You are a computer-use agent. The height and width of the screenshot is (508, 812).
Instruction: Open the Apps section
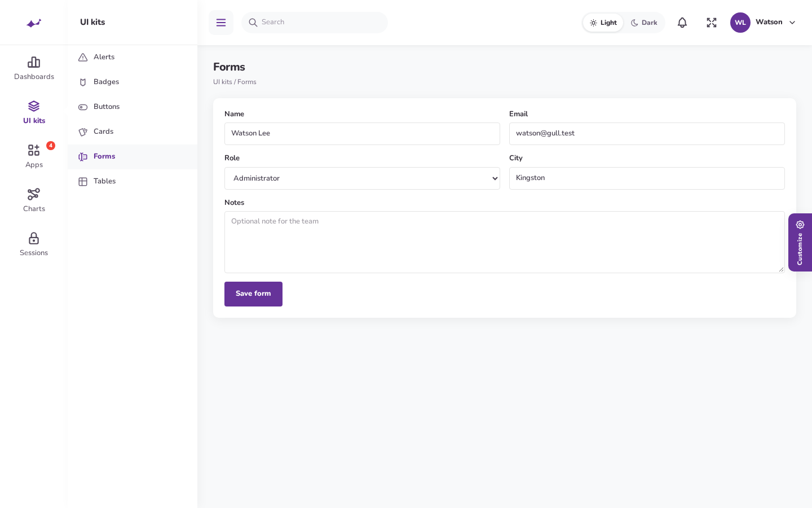click(x=34, y=157)
